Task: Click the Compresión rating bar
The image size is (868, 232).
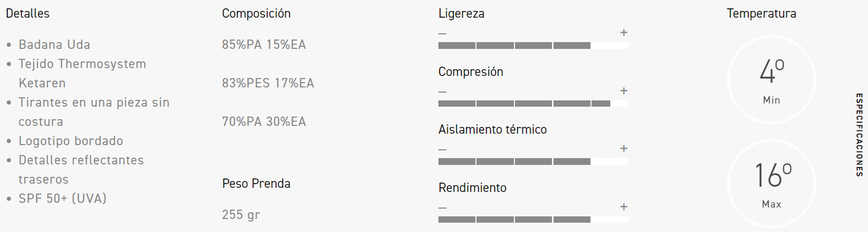Action: pos(533,104)
